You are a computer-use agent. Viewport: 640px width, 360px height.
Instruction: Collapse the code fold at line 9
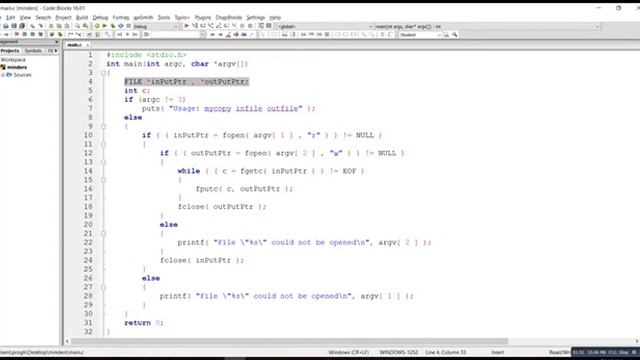103,127
